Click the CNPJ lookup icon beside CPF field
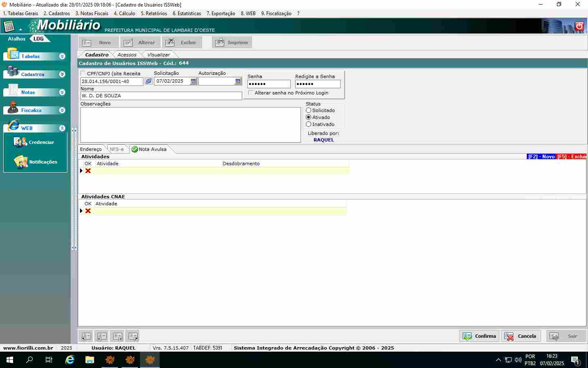Screen dimensions: 588x368 pos(149,81)
